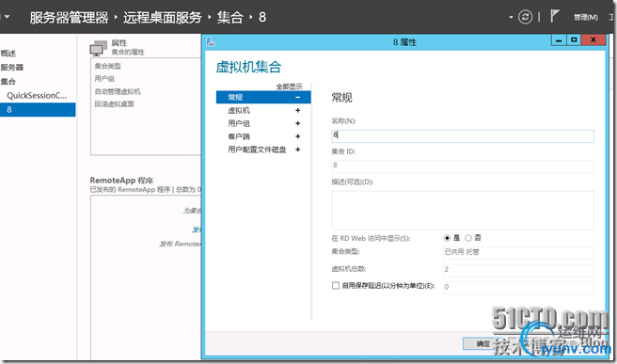Expand the 客户端 section plus icon
Screen dimensions: 617x364
coord(298,136)
